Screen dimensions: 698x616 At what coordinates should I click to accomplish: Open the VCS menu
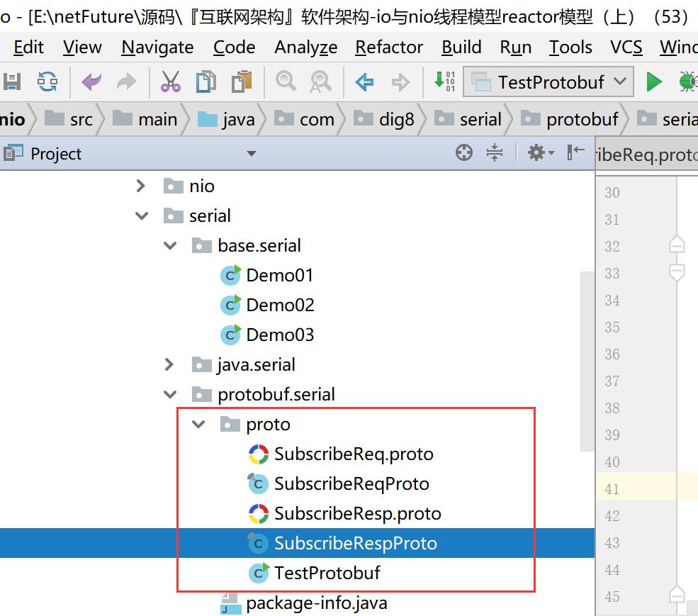[x=626, y=47]
